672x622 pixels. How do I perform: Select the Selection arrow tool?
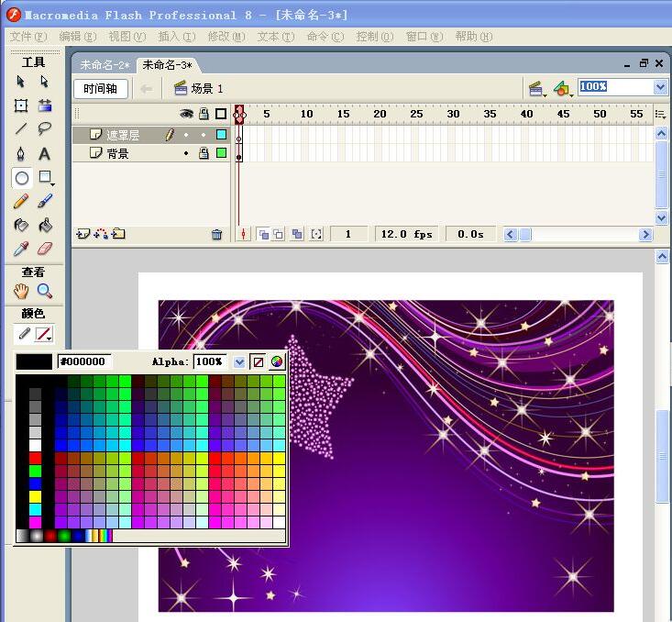click(x=20, y=81)
